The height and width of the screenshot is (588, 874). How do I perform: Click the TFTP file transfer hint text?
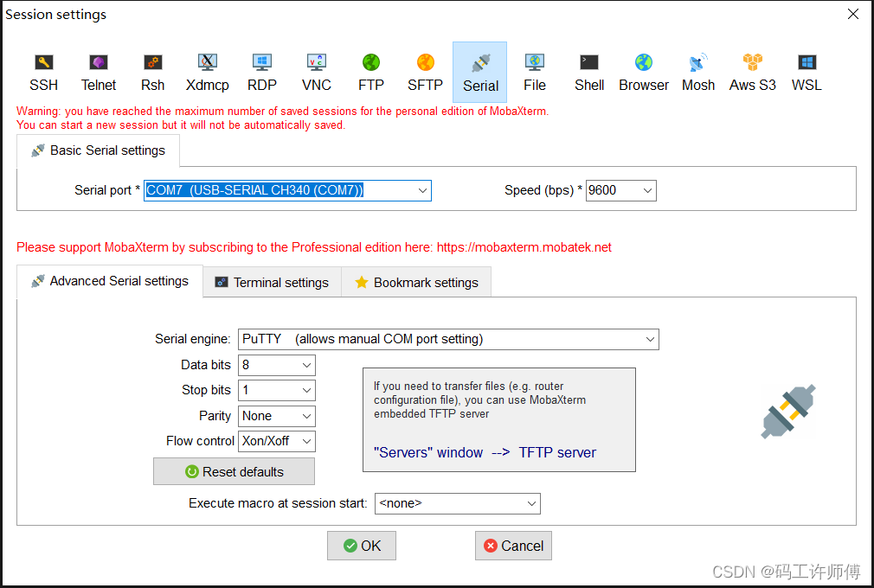click(x=480, y=399)
